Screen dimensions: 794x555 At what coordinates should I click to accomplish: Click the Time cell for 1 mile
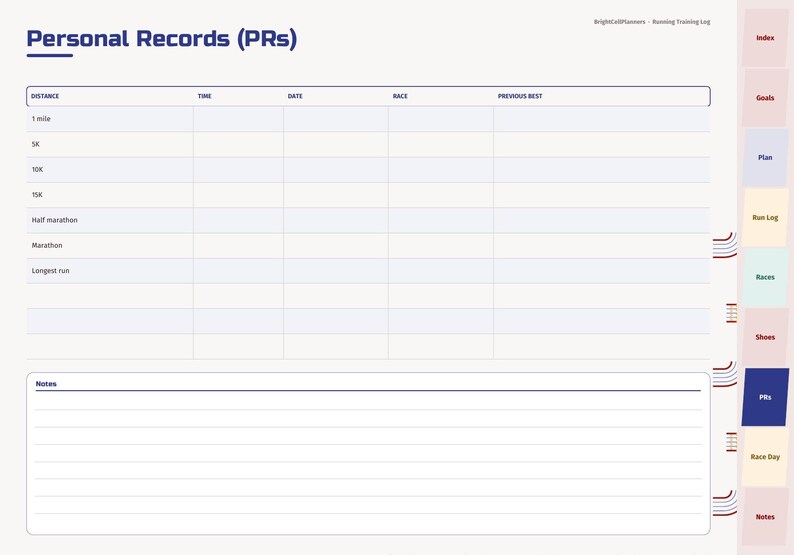pyautogui.click(x=239, y=119)
